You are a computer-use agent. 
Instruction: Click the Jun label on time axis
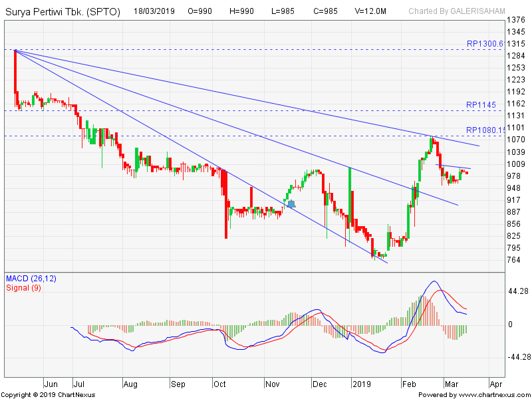point(51,384)
